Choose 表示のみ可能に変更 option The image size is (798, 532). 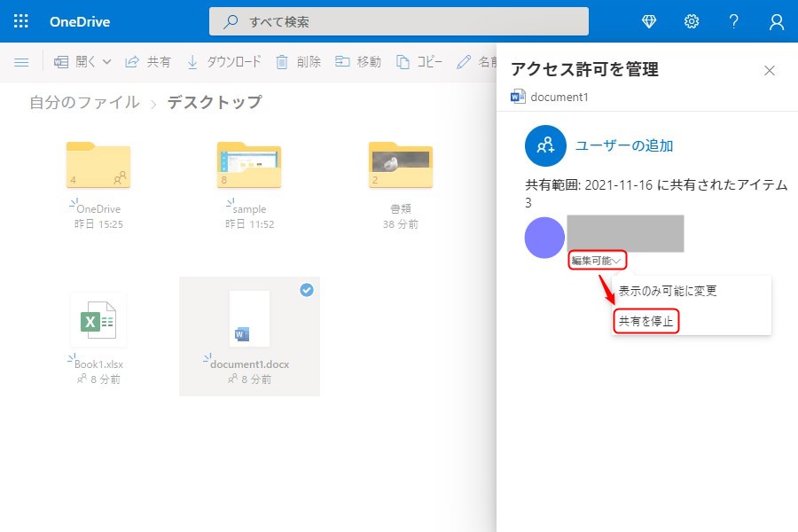pos(667,291)
